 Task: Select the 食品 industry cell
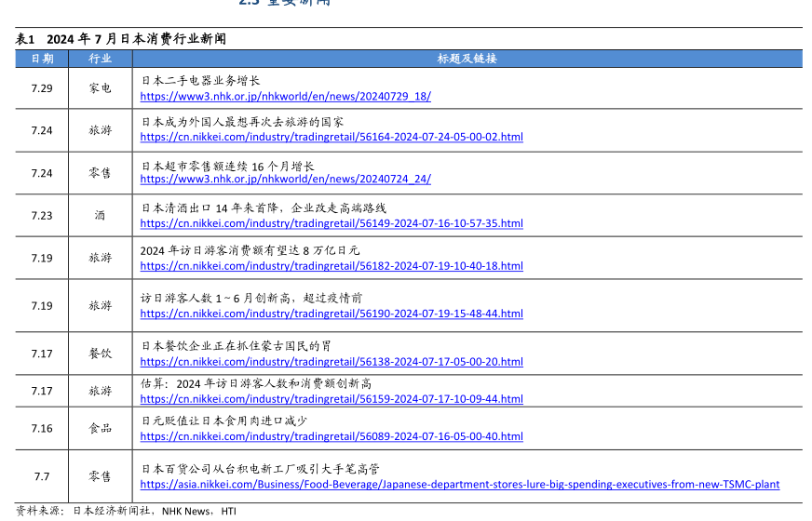click(x=100, y=428)
